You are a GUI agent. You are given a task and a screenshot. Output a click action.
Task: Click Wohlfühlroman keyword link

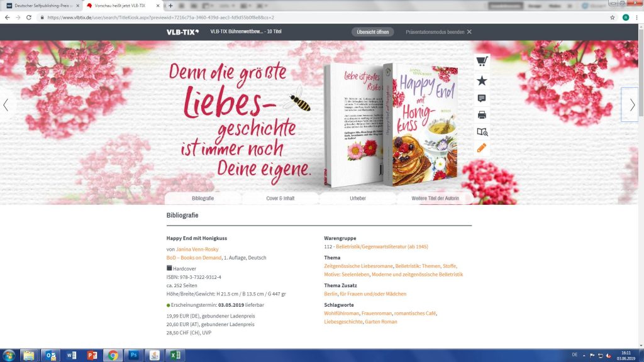point(341,313)
